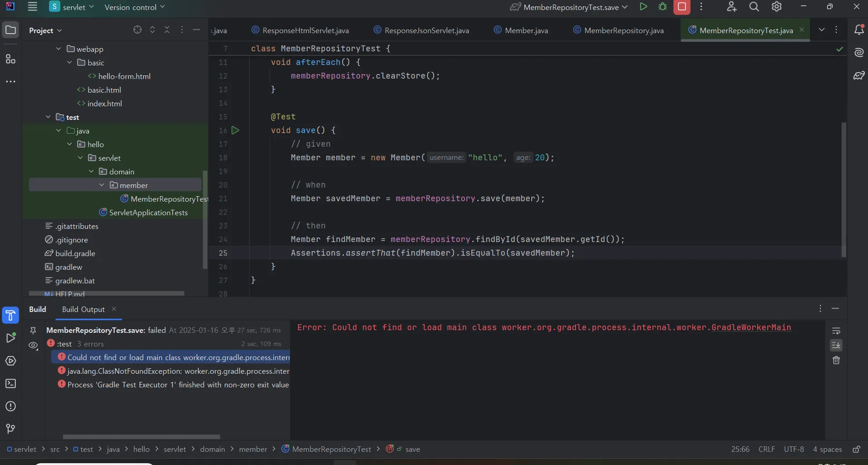Collapse the test folder node
This screenshot has height=465, width=868.
[x=48, y=117]
